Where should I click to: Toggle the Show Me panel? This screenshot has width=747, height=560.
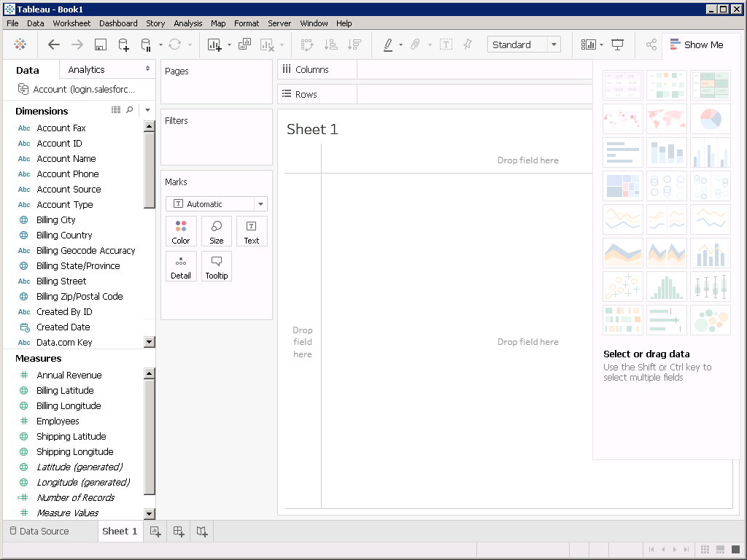coord(697,44)
